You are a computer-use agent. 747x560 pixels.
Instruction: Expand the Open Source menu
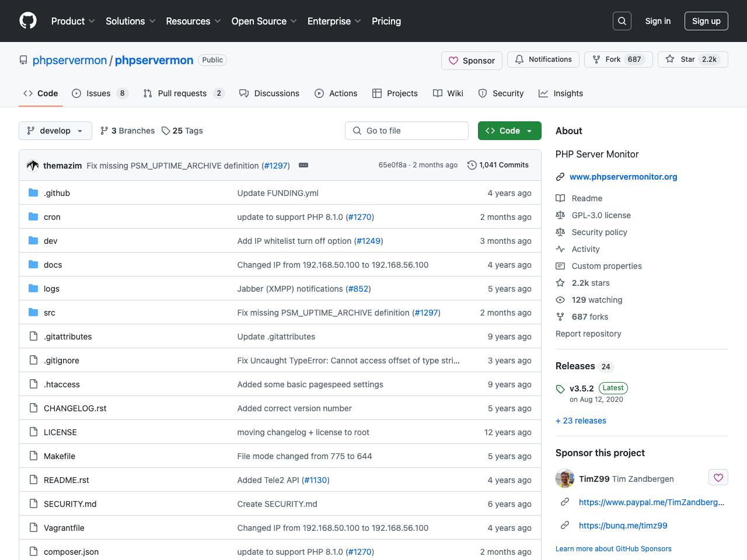[x=264, y=21]
